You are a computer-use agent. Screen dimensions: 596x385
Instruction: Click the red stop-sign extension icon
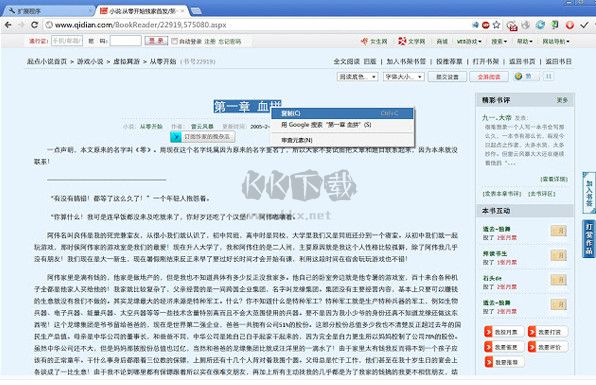click(486, 25)
